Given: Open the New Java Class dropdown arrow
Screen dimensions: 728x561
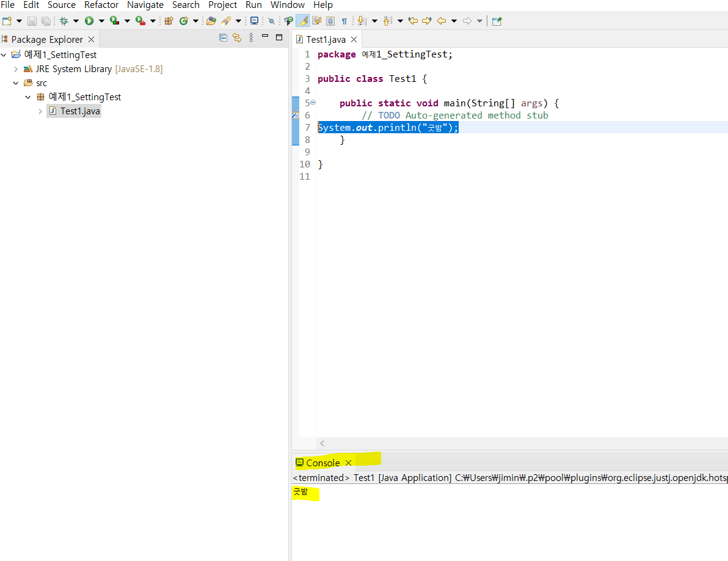Looking at the screenshot, I should click(x=195, y=21).
